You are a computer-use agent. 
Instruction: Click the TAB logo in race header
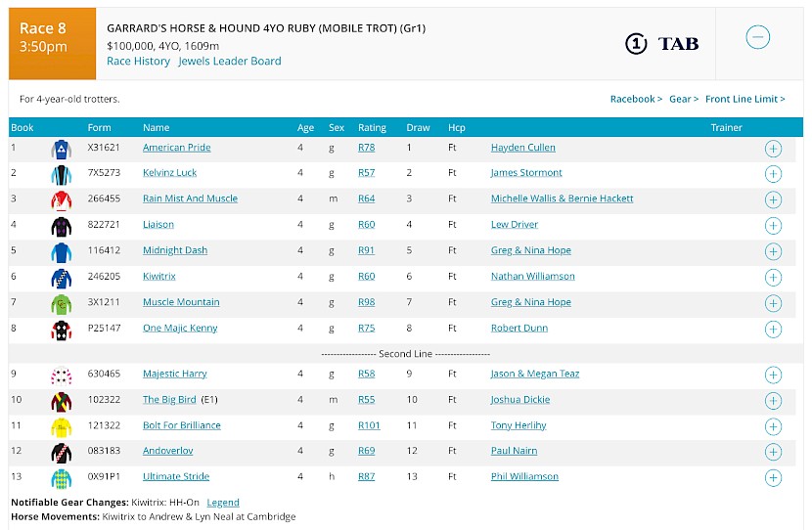pos(661,43)
